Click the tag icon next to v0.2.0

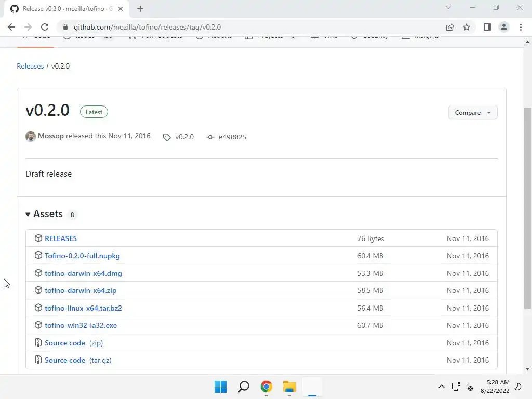click(x=167, y=137)
